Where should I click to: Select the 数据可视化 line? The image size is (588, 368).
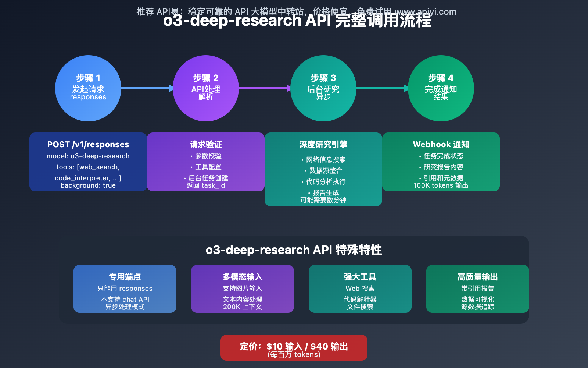pos(478,300)
